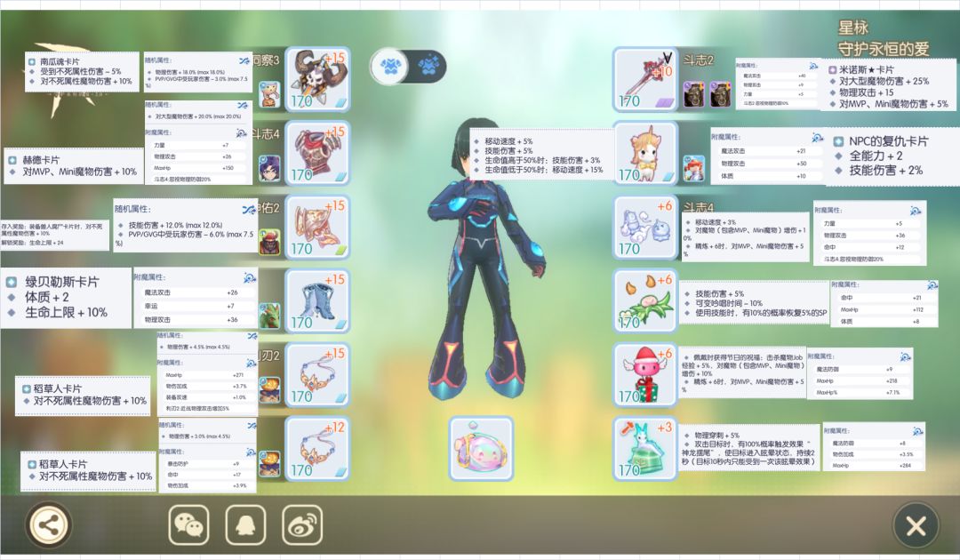Click "物理穿刺 + 5%" in the rabbit tail tooltip
Image resolution: width=960 pixels, height=560 pixels.
[717, 436]
